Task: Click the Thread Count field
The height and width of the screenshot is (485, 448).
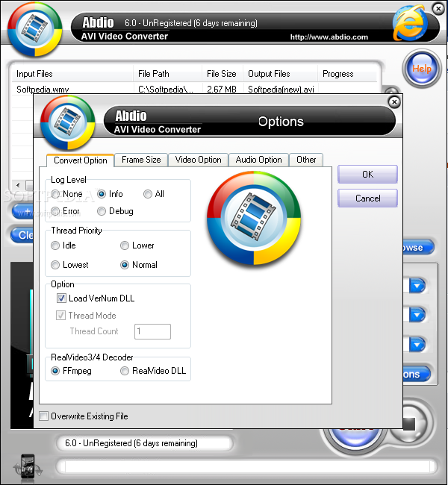Action: point(152,331)
